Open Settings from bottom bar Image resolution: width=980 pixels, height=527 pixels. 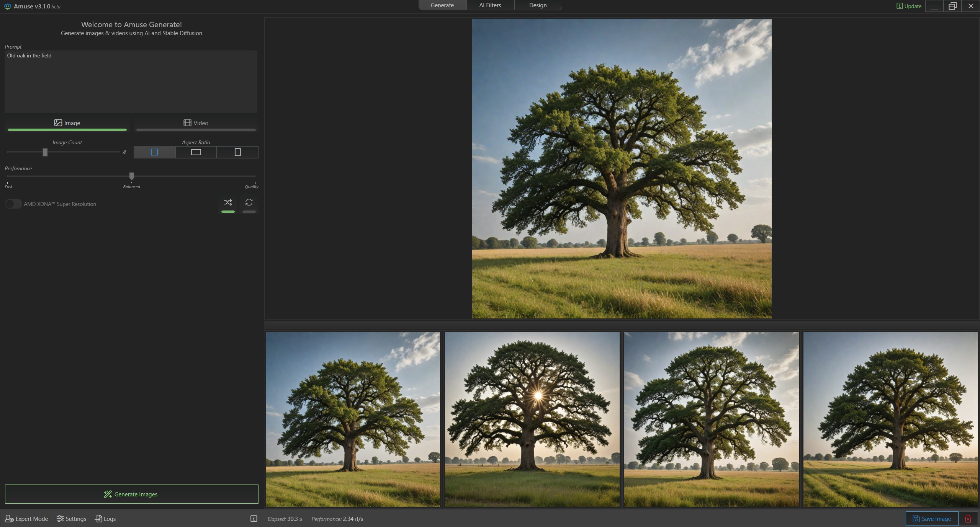[x=71, y=519]
